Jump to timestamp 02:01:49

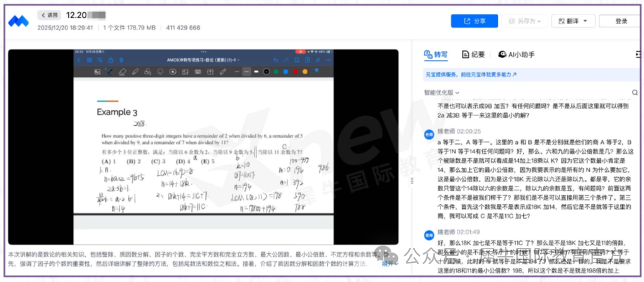[x=469, y=232]
